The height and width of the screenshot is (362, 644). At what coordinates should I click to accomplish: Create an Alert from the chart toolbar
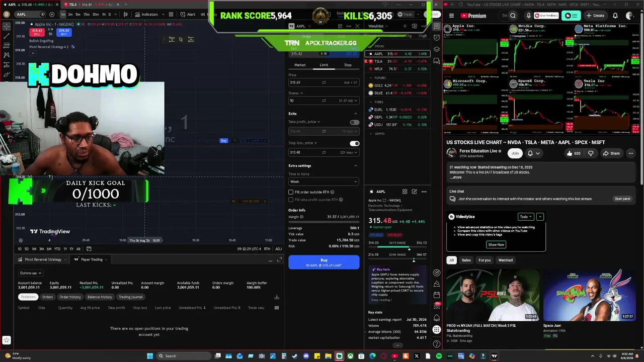[188, 14]
